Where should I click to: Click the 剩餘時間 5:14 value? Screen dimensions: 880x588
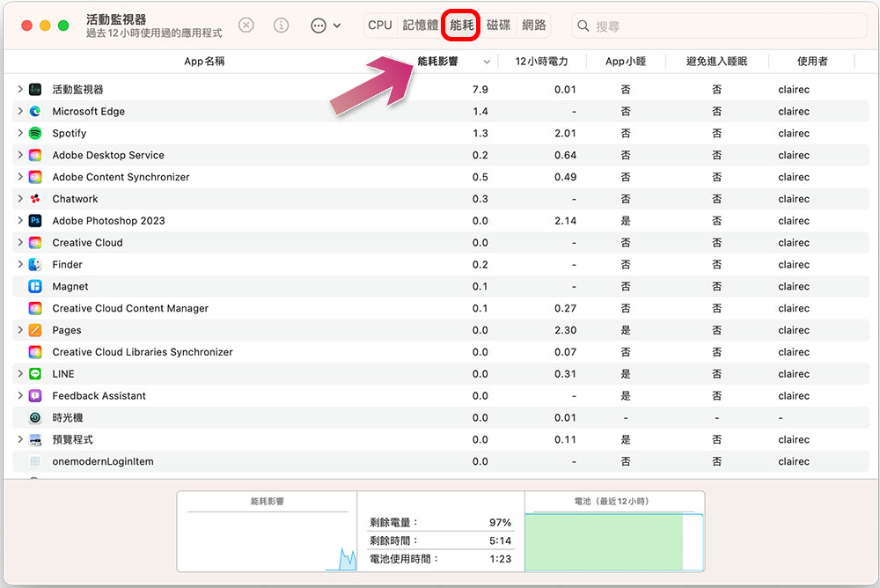(x=500, y=540)
